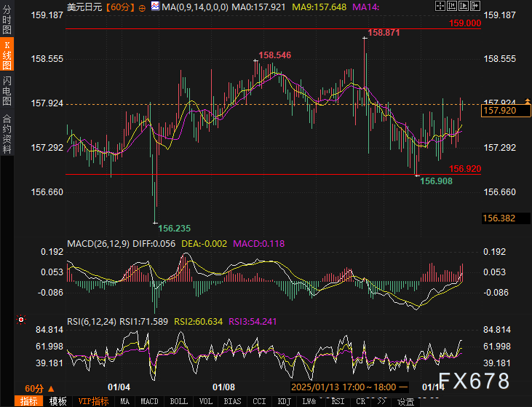Open the 闪电图 side tab
532x407 pixels.
[x=7, y=90]
